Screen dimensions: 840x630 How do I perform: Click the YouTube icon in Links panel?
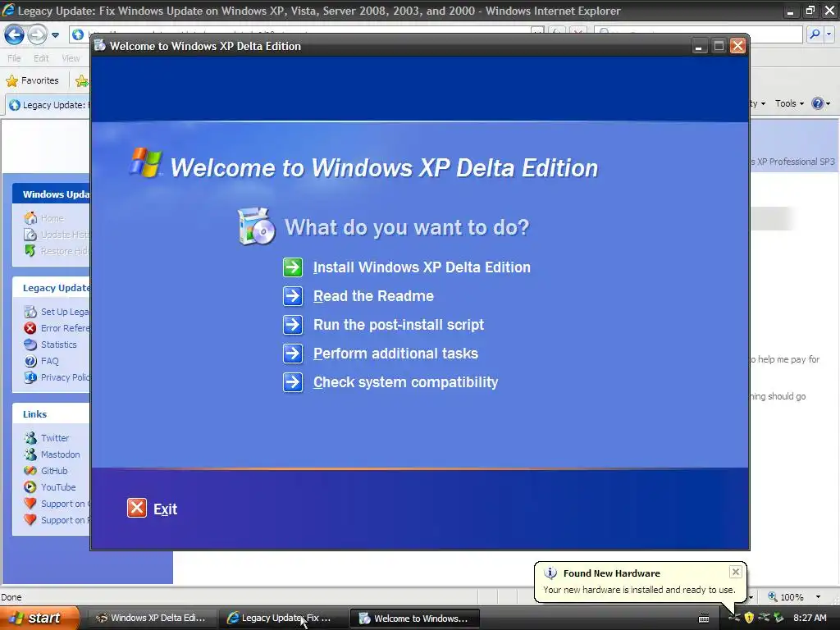pos(30,487)
